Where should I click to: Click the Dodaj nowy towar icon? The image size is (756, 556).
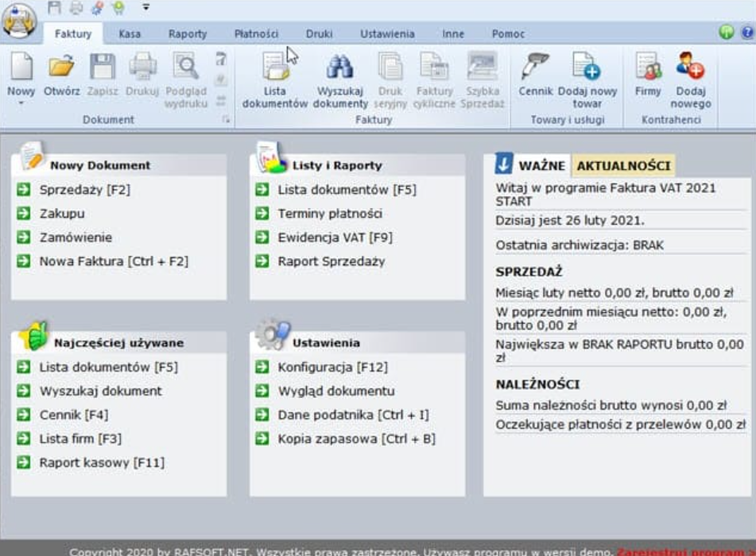[586, 68]
